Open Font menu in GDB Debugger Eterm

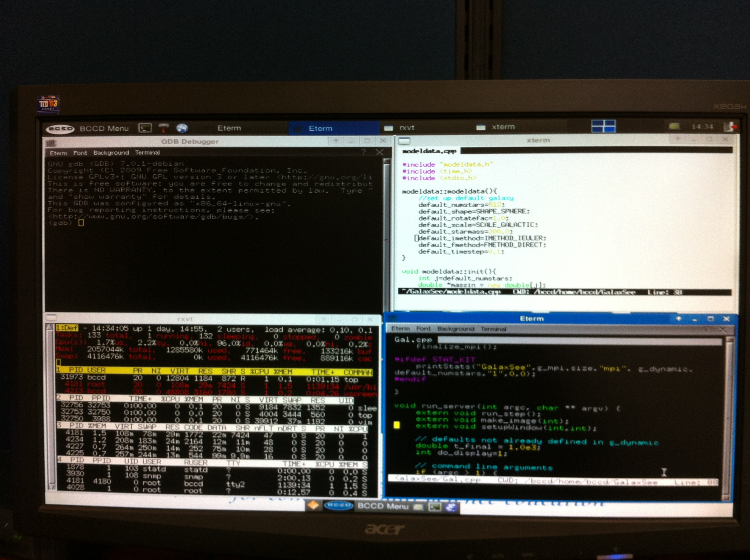[x=80, y=153]
